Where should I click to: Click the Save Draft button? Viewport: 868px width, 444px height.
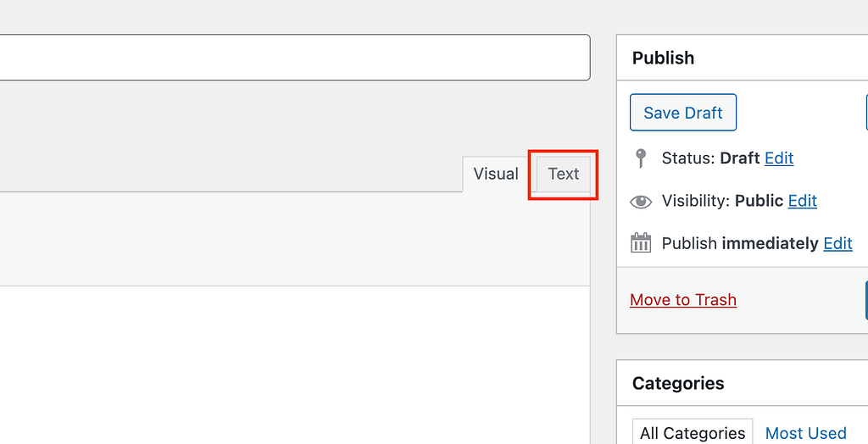pyautogui.click(x=682, y=113)
